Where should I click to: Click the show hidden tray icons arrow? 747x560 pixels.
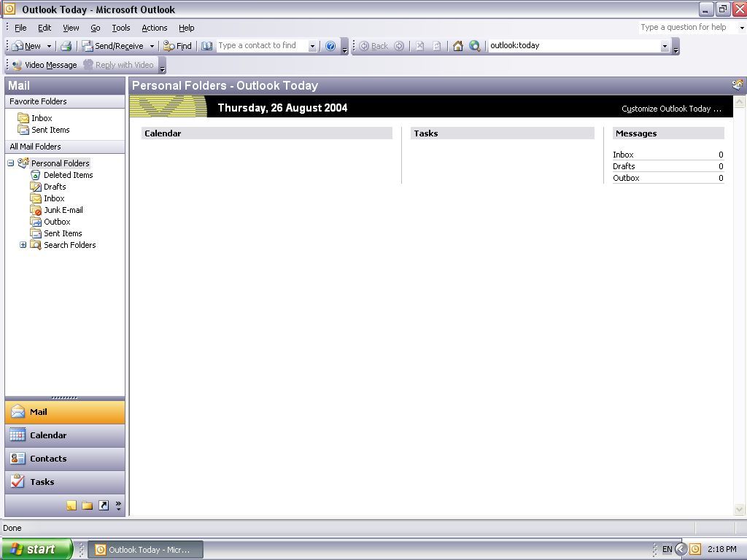[x=681, y=550]
